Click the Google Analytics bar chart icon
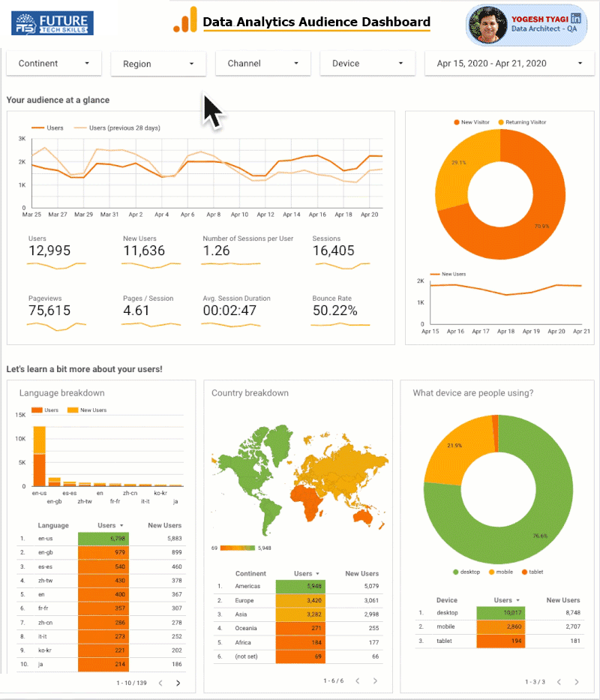The image size is (600, 700). coord(185,21)
